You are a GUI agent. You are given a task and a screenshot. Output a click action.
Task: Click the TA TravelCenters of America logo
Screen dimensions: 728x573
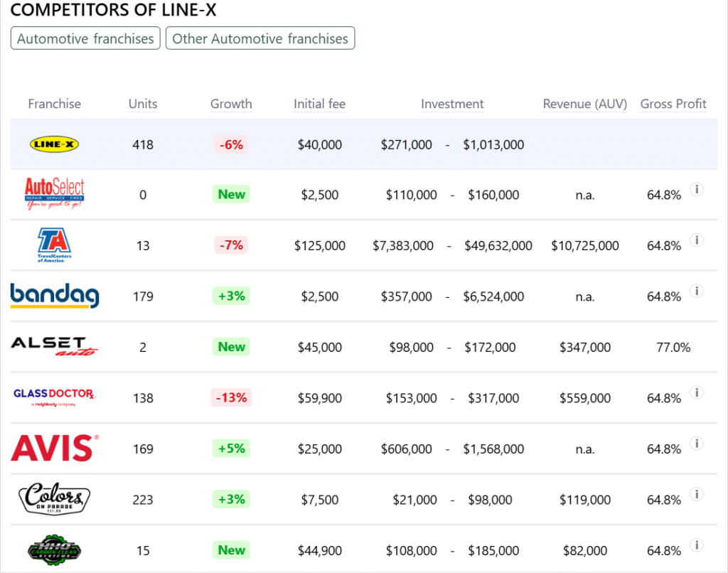[54, 245]
